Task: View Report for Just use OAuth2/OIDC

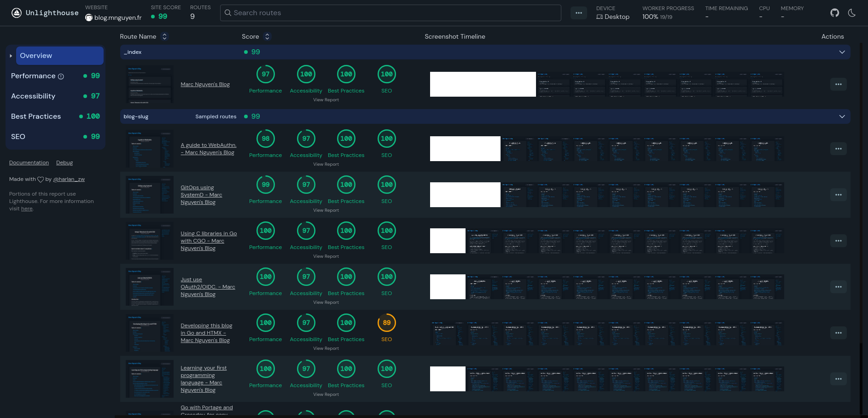Action: pos(326,302)
